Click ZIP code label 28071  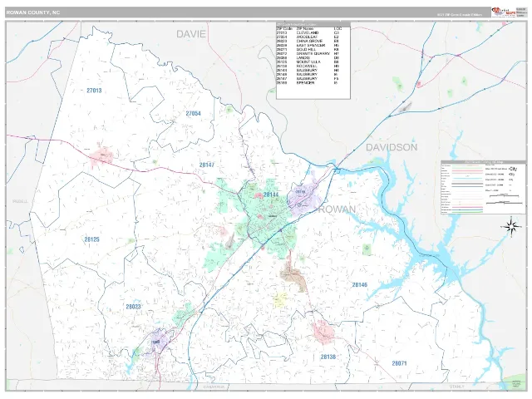(399, 363)
